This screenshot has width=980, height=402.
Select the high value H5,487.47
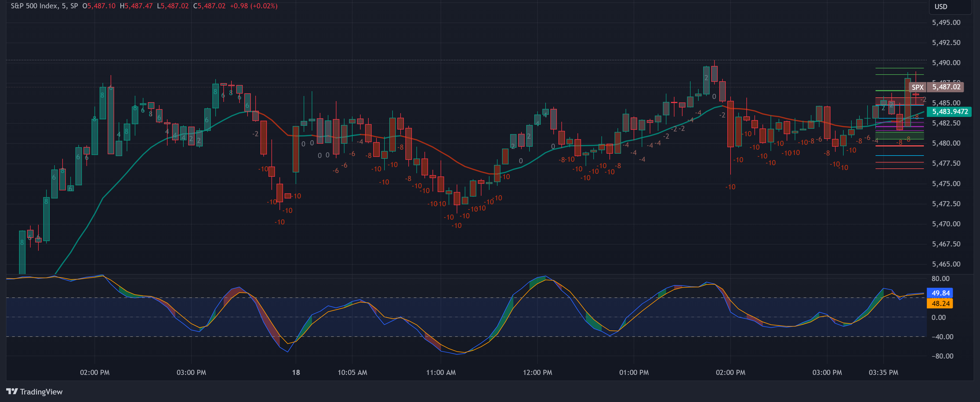(136, 6)
